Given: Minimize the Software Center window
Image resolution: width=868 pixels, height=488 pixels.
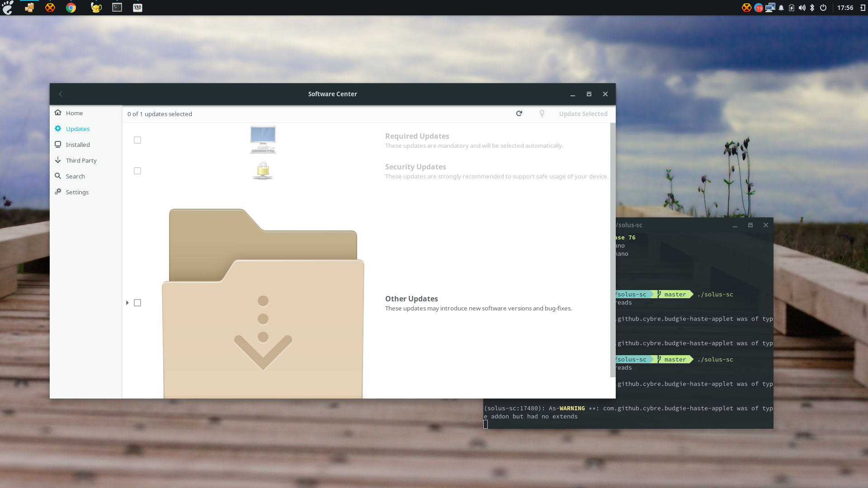Looking at the screenshot, I should [573, 94].
